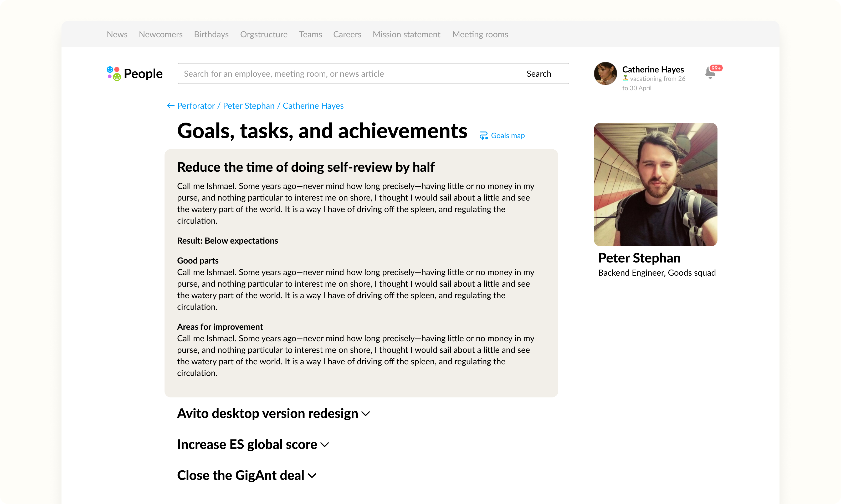The width and height of the screenshot is (841, 504).
Task: Open Peter Stephan via the breadcrumb
Action: (x=249, y=106)
